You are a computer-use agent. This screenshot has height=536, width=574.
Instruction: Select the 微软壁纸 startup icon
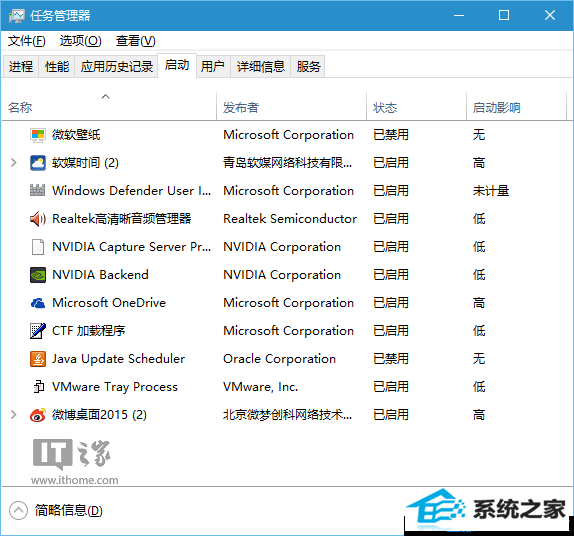[38, 135]
